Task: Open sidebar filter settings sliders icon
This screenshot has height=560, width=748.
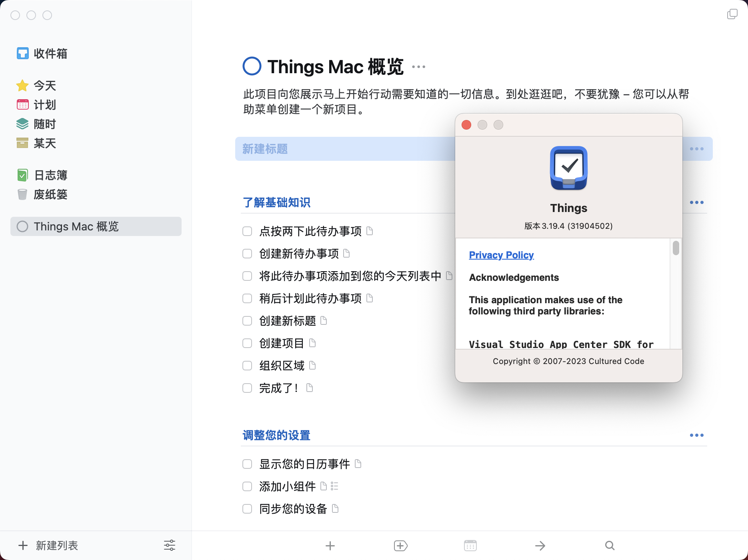Action: [170, 545]
